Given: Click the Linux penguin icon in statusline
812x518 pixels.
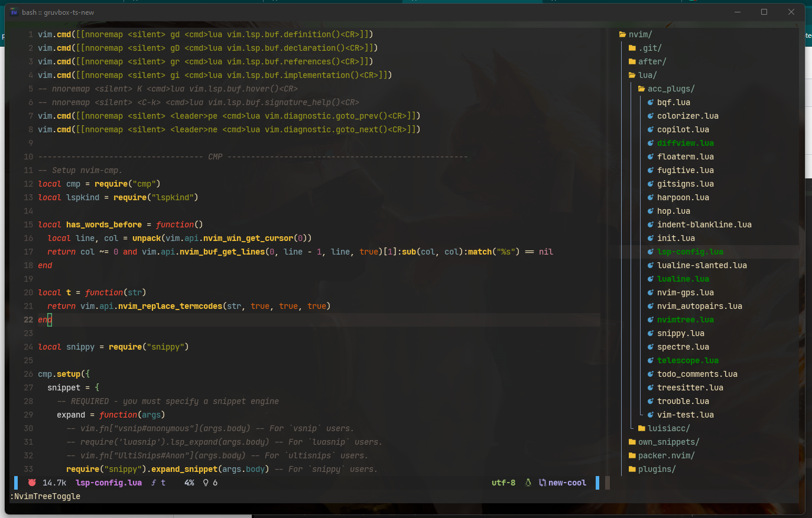Looking at the screenshot, I should 528,483.
